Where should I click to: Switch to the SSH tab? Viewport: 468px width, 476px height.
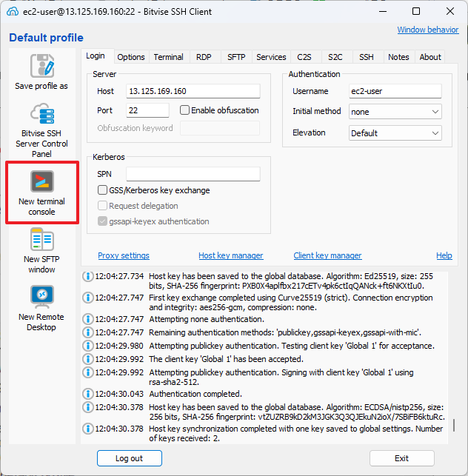click(x=367, y=57)
